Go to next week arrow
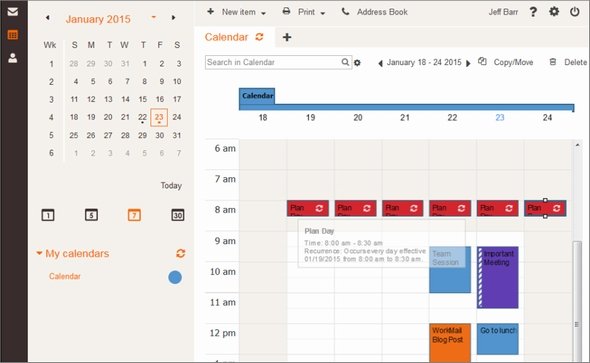The height and width of the screenshot is (363, 590). [x=468, y=63]
